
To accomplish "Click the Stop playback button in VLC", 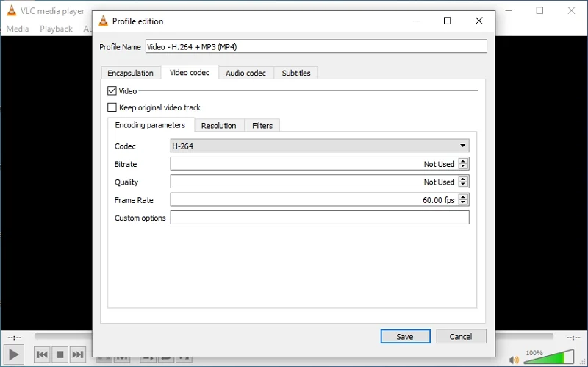I will 60,354.
